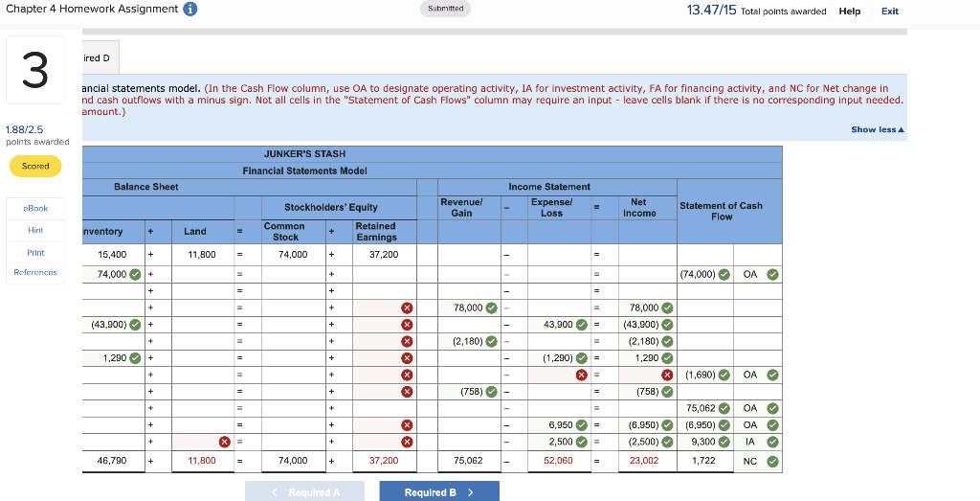Open the eBook resource
The height and width of the screenshot is (501, 980).
click(x=35, y=208)
